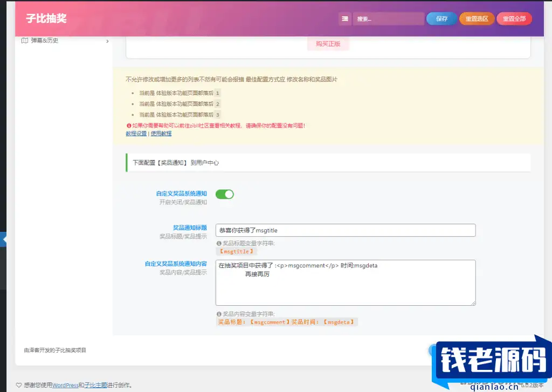Click notice list item ending with 1
This screenshot has height=392, width=552.
point(180,93)
